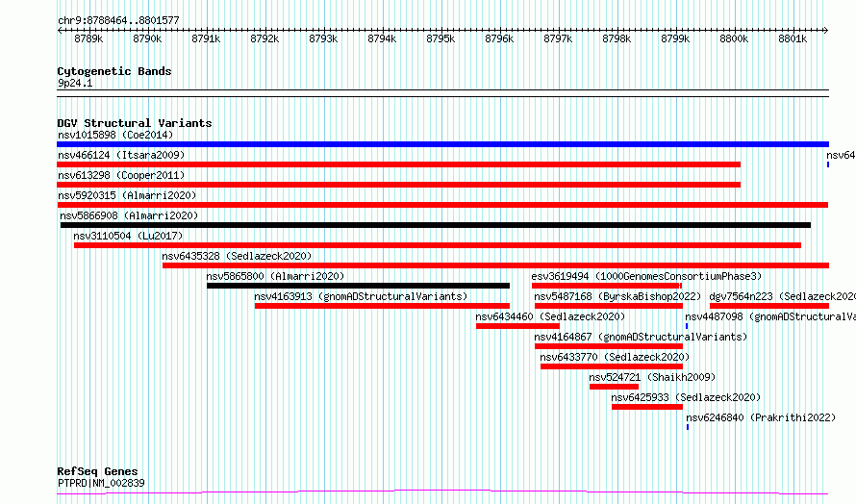
Task: Click the nsv6435328 (Sedlazeck2020) red bar
Action: pos(495,265)
